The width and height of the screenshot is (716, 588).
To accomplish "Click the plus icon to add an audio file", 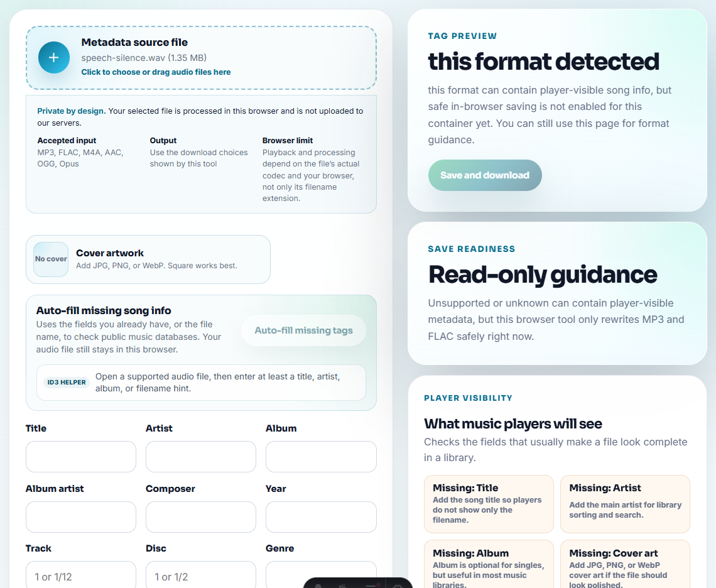I will point(54,58).
